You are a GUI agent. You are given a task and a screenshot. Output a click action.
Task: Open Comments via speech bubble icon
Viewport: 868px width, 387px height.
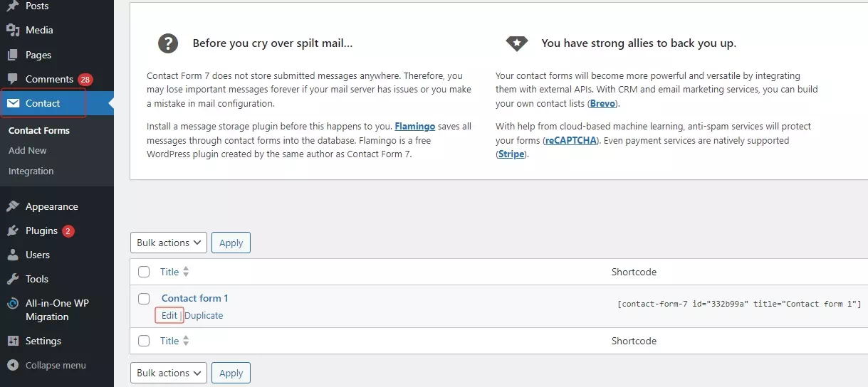click(13, 79)
